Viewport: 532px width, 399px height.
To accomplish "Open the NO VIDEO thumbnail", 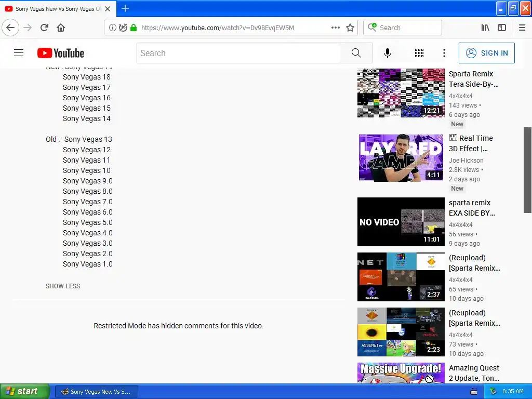I will click(x=401, y=221).
